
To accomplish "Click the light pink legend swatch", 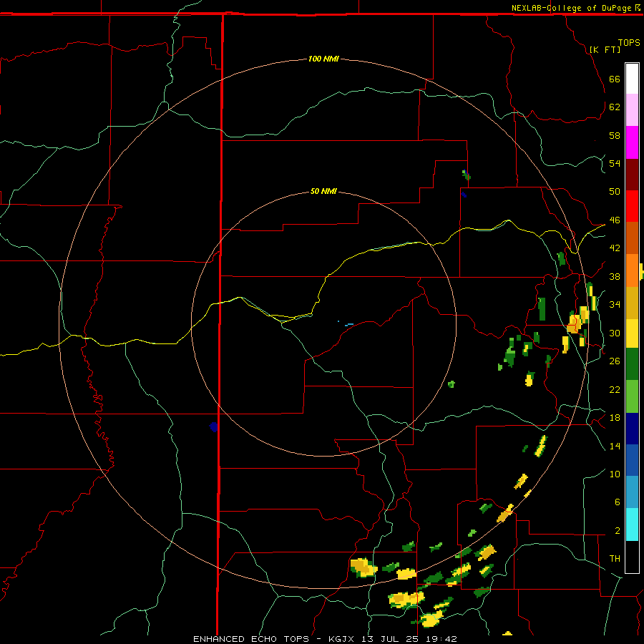I will tap(632, 110).
